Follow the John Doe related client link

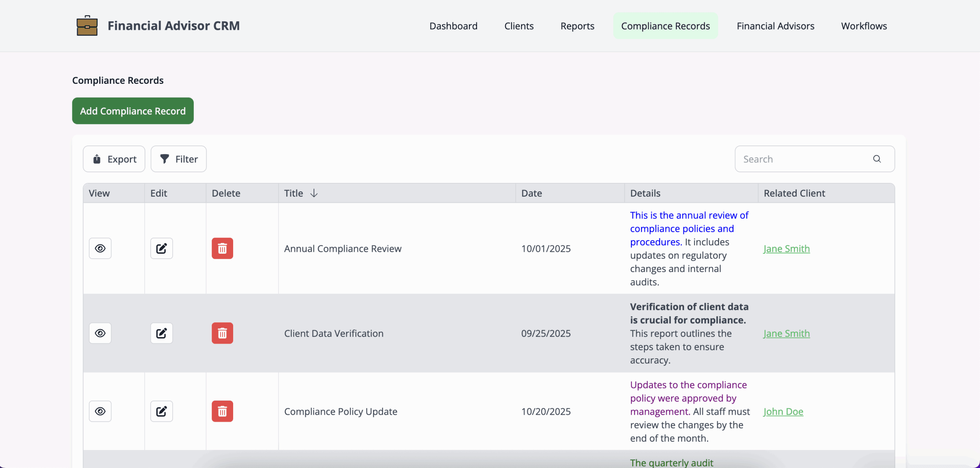tap(783, 411)
